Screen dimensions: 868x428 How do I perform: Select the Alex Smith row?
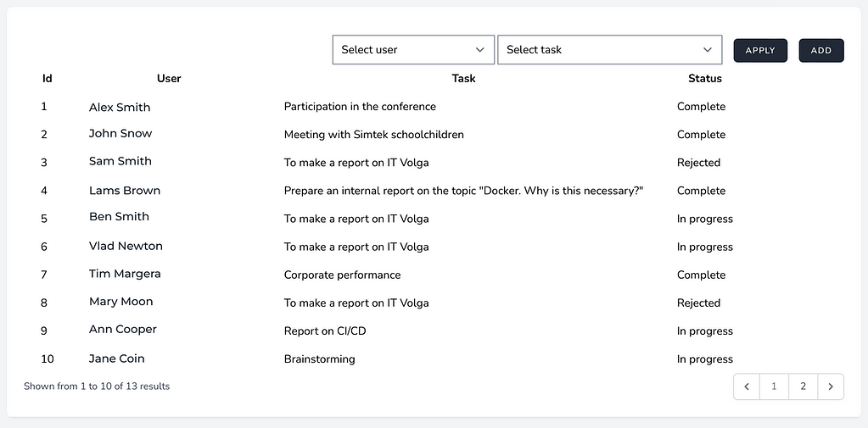434,107
